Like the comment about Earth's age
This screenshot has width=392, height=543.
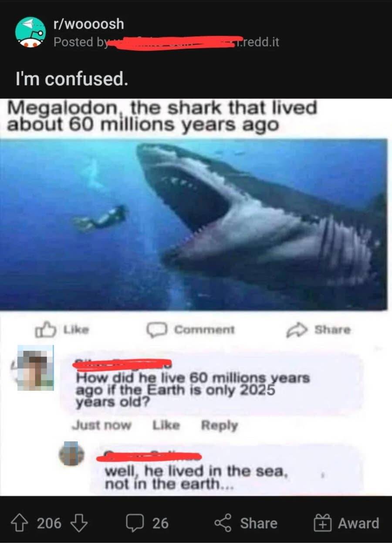[x=166, y=425]
